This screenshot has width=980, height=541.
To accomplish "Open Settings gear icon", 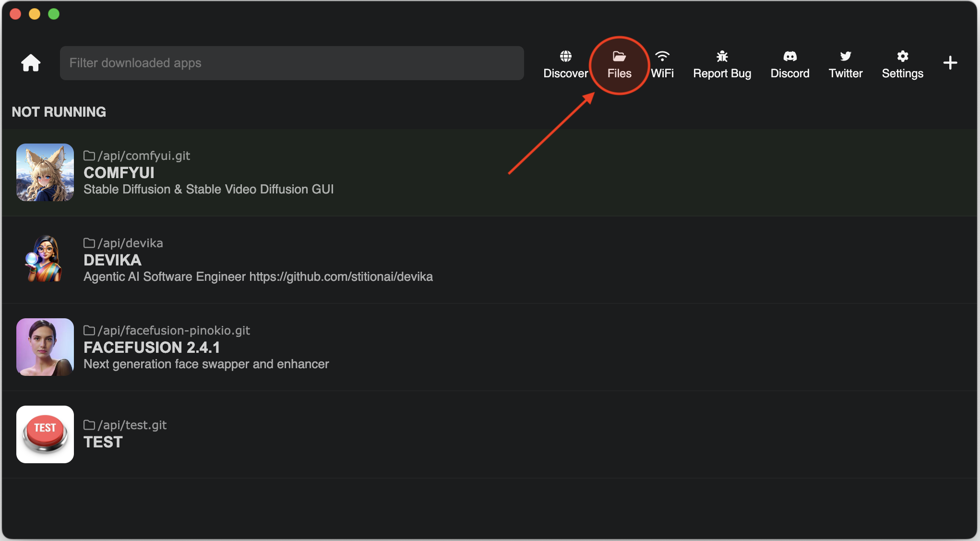I will pos(902,56).
